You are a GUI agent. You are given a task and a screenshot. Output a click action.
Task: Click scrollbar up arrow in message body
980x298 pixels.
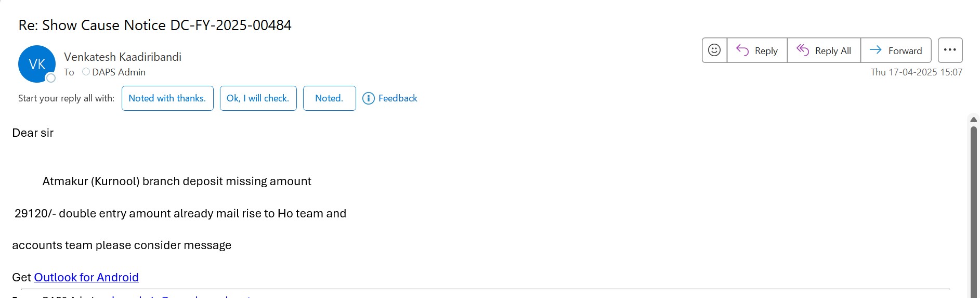pos(974,120)
